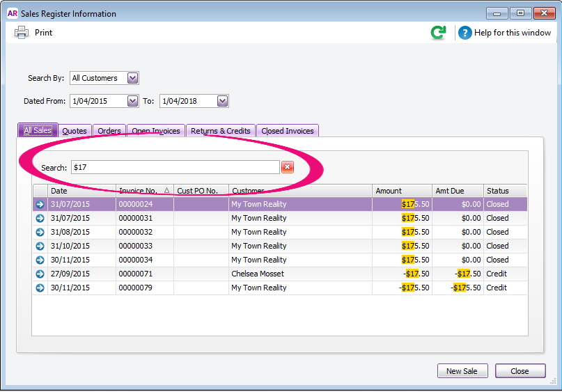Open the To date dropdown

click(x=222, y=101)
